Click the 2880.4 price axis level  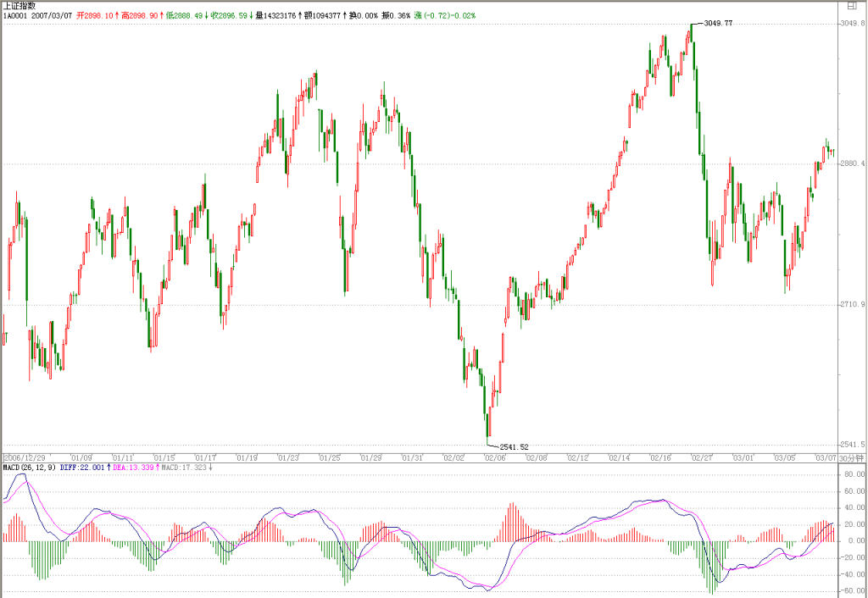pos(852,163)
